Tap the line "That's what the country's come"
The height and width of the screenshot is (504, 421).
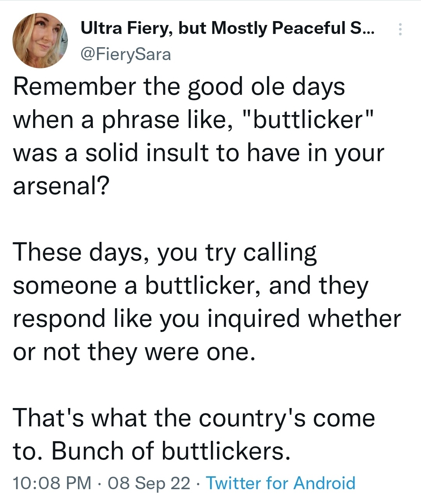[x=194, y=418]
